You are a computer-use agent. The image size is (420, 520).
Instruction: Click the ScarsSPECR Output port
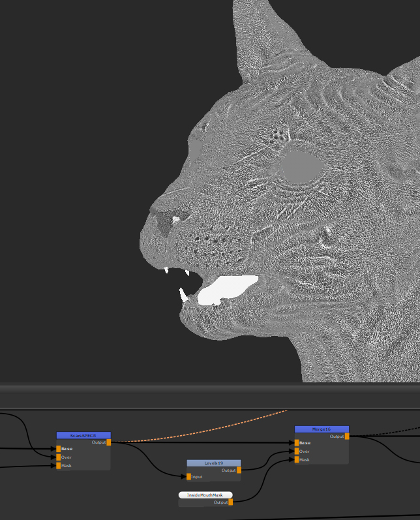108,442
